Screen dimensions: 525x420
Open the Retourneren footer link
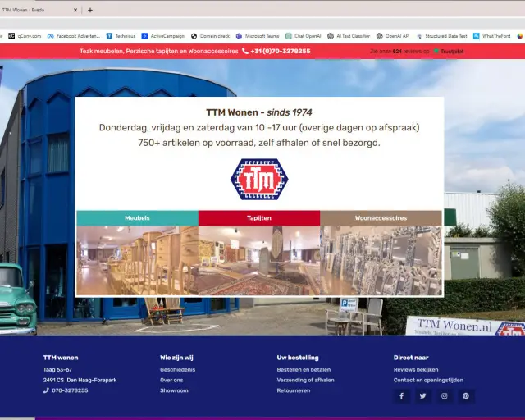click(x=294, y=390)
